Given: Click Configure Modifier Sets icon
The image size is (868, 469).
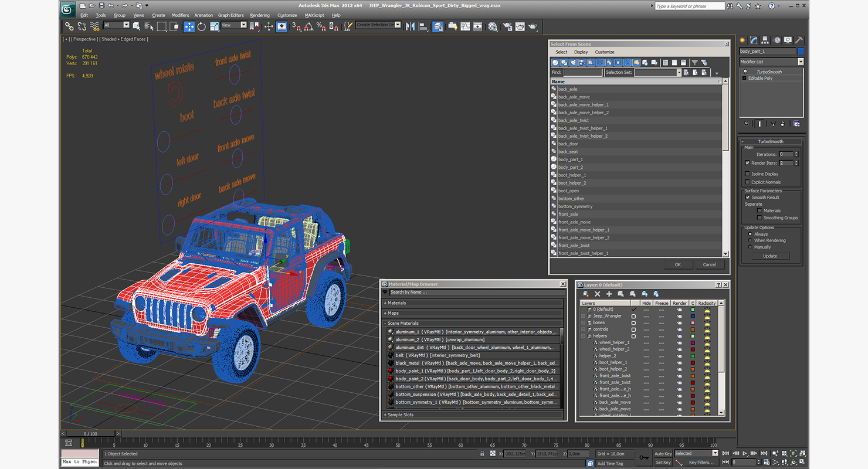Looking at the screenshot, I should click(x=796, y=124).
